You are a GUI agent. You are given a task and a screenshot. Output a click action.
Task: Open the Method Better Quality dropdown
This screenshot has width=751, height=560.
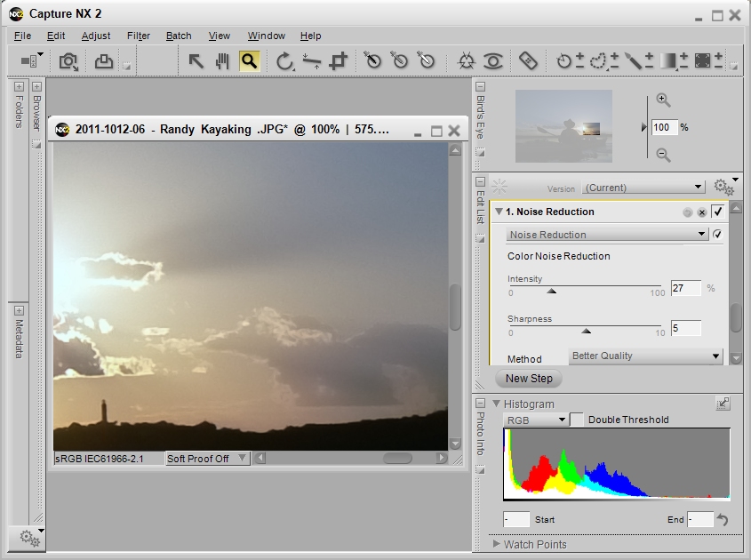point(645,356)
